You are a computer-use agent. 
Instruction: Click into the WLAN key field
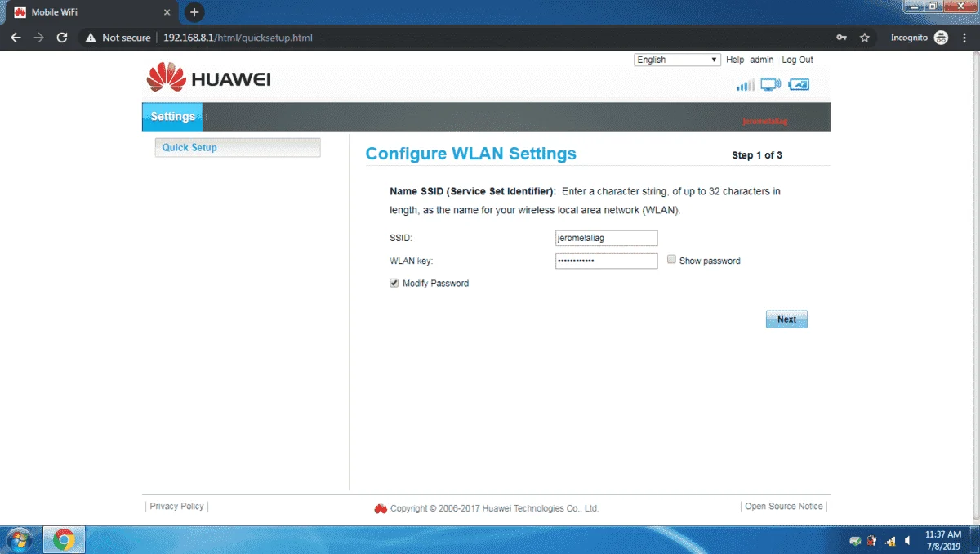(606, 261)
